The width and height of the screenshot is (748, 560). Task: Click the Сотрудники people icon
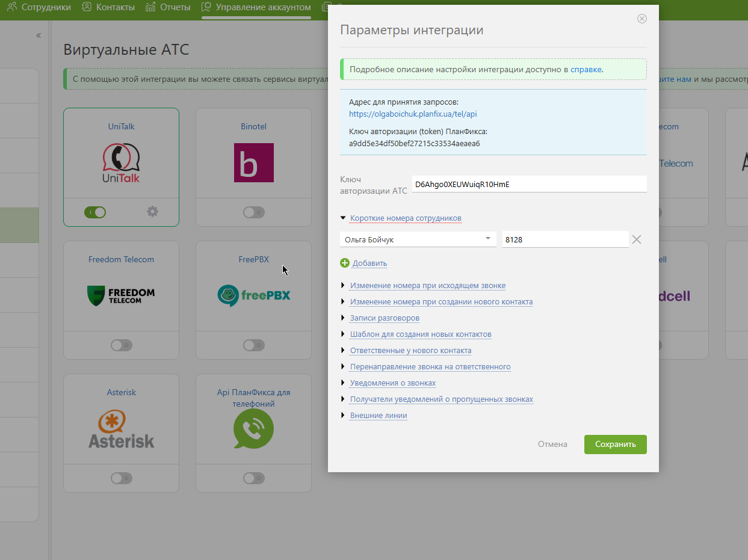[x=12, y=7]
